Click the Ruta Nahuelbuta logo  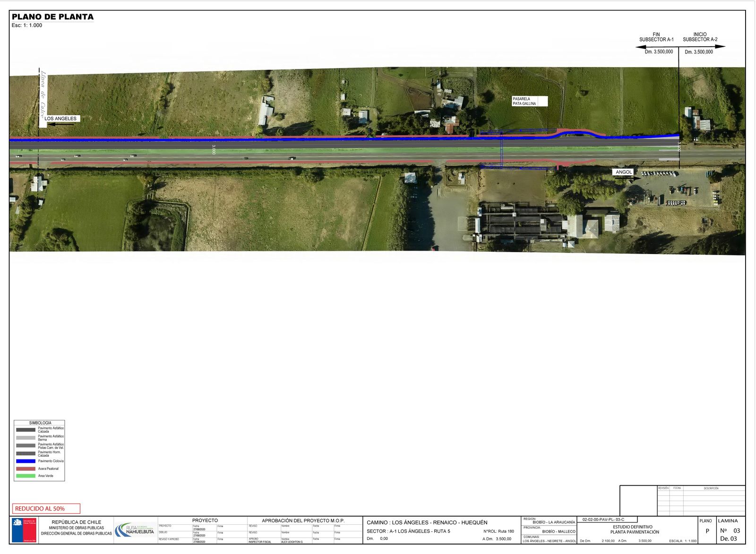coord(135,529)
